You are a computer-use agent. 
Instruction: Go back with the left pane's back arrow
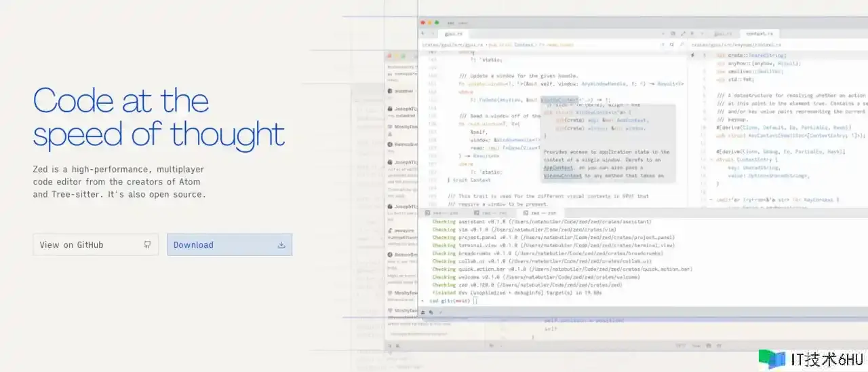pyautogui.click(x=423, y=33)
